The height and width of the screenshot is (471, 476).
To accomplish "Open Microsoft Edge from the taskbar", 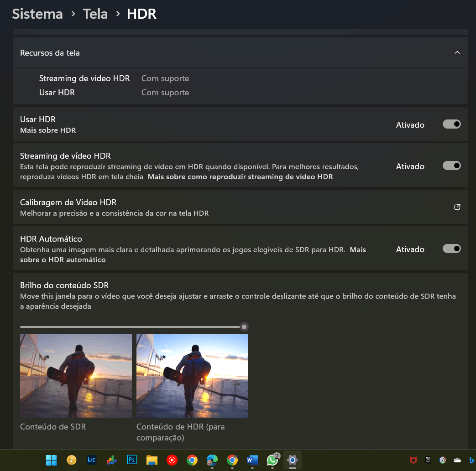I will (x=212, y=460).
